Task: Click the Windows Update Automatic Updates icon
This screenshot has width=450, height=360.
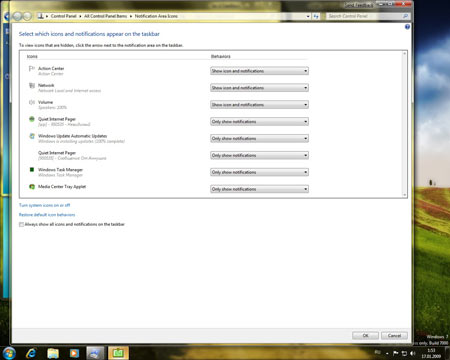Action: 32,136
